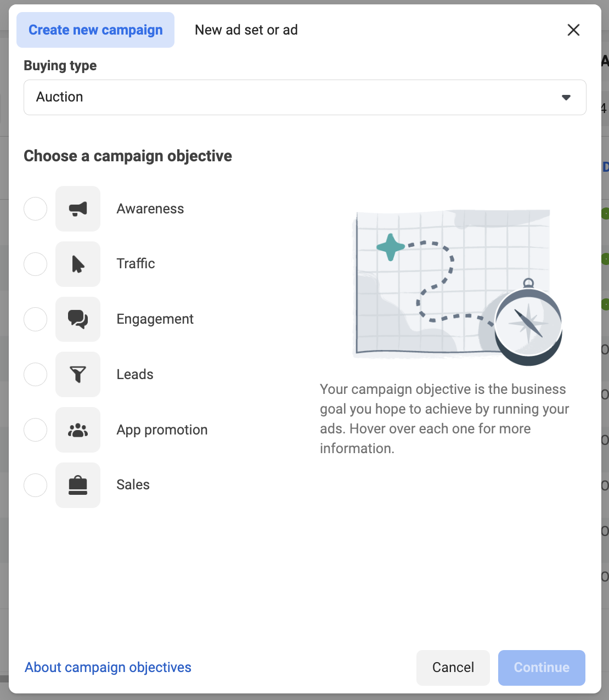The image size is (609, 700).
Task: Click the Leads funnel icon
Action: 78,375
